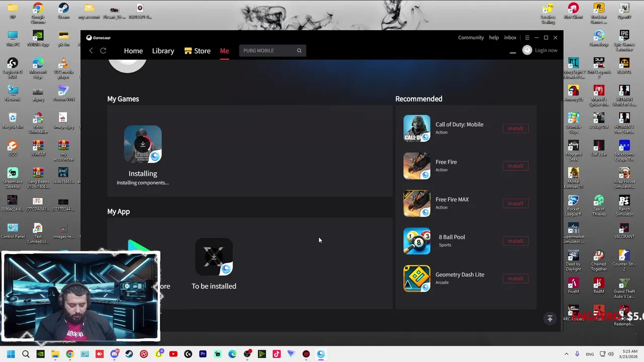Open the Store tab
Image resolution: width=644 pixels, height=362 pixels.
[x=197, y=51]
